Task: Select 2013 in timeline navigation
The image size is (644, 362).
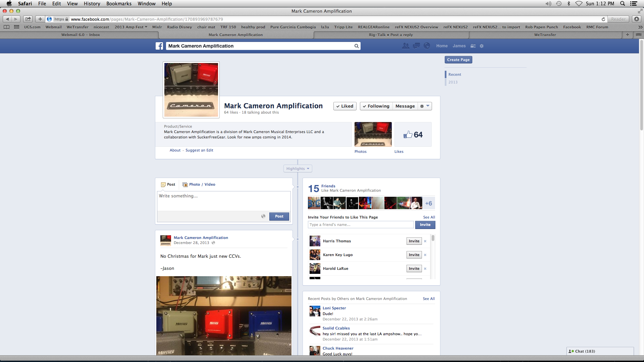Action: [453, 82]
